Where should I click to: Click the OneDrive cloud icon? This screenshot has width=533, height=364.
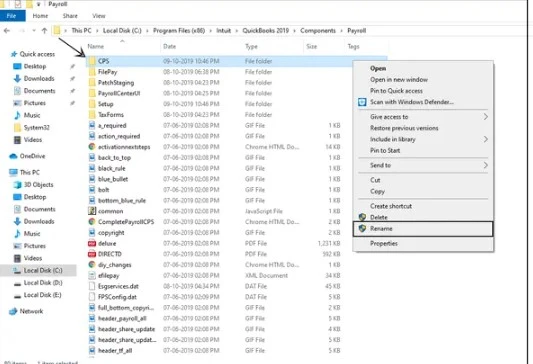[x=13, y=156]
